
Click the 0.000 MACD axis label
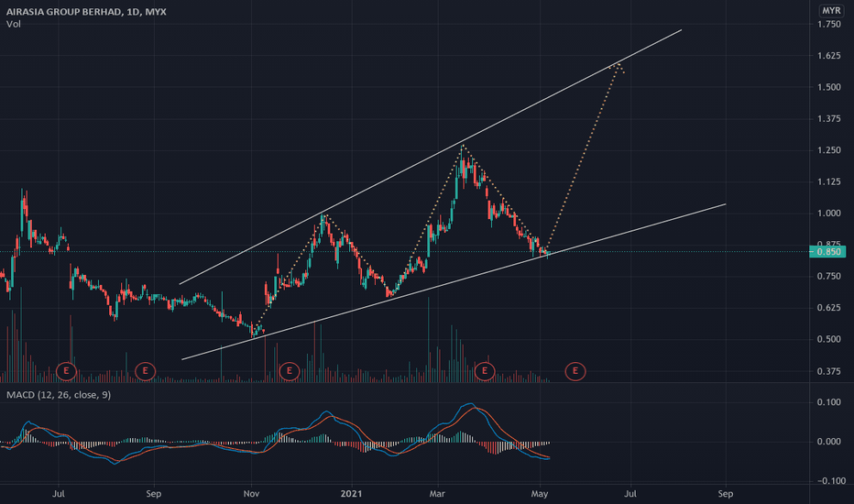coord(829,442)
